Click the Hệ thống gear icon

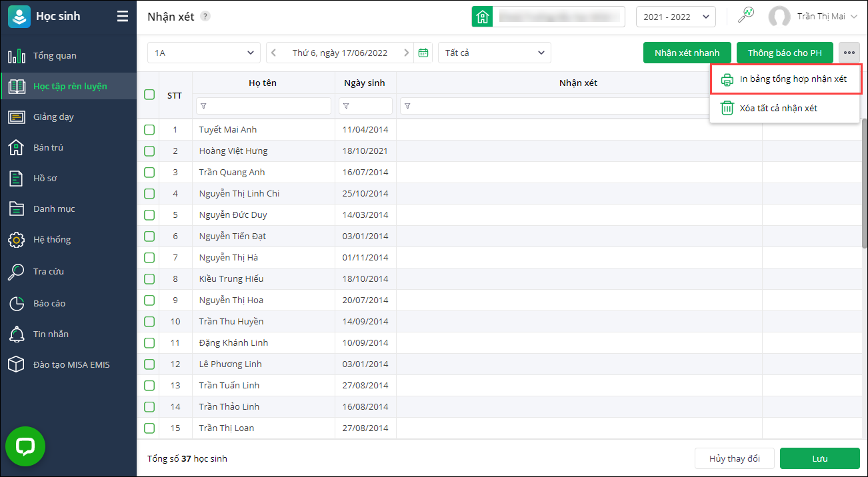pos(17,239)
